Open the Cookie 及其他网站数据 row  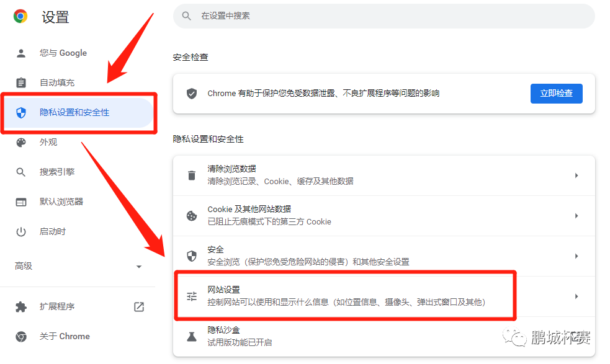click(384, 216)
